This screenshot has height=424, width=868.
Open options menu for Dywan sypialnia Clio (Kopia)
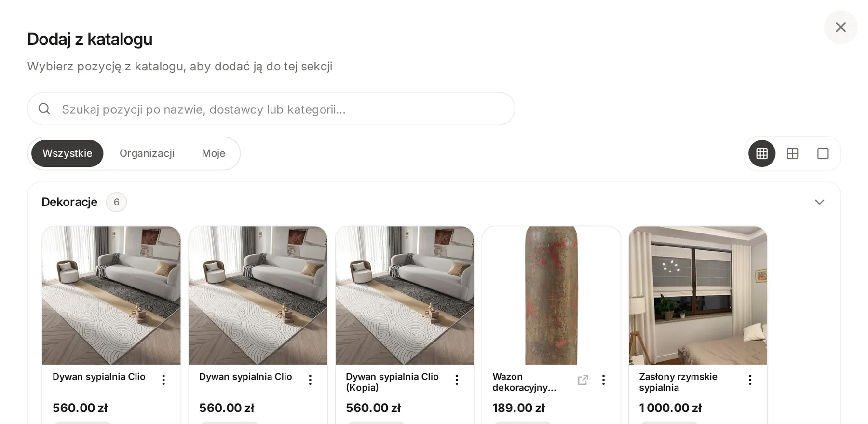point(457,380)
